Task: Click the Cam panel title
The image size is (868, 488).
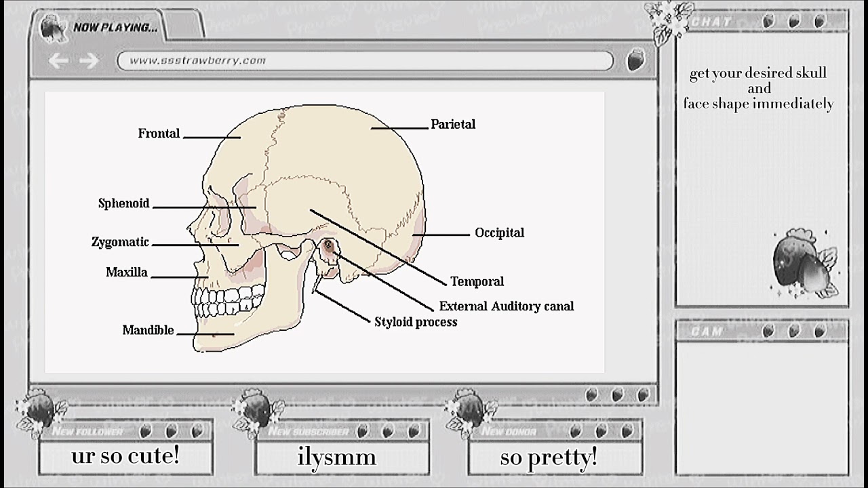Action: pyautogui.click(x=708, y=331)
